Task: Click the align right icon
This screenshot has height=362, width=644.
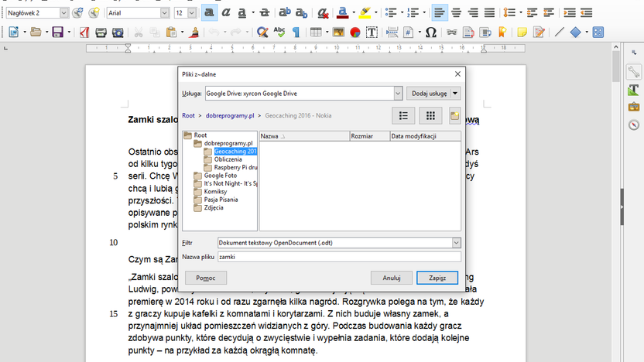Action: [473, 12]
